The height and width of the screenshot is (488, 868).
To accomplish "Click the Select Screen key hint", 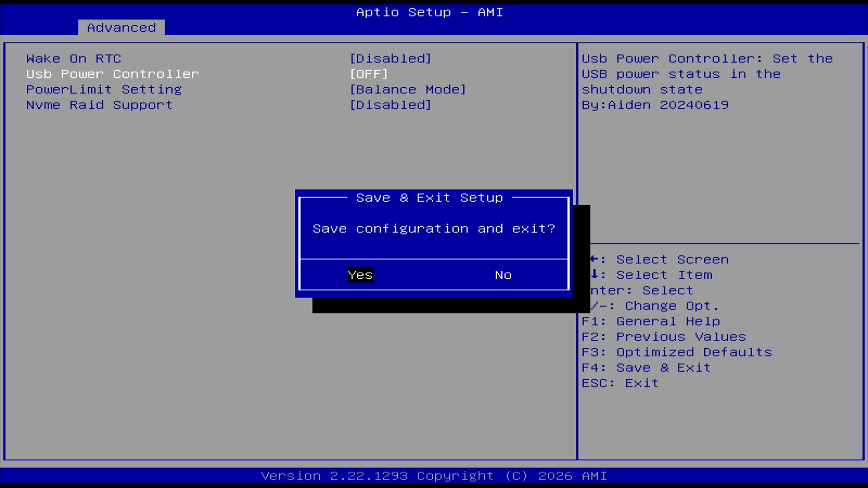I will (660, 259).
